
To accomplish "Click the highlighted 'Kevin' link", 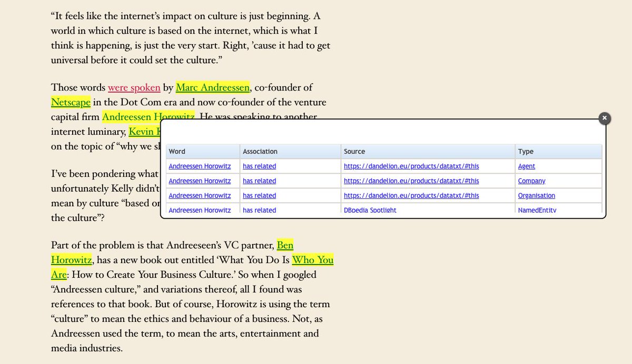I will (144, 132).
